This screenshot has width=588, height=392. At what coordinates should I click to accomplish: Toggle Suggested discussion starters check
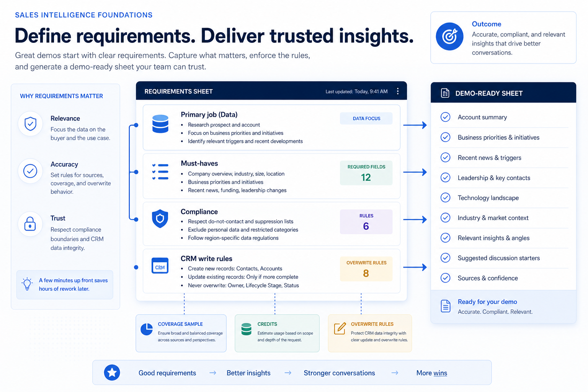pos(446,258)
